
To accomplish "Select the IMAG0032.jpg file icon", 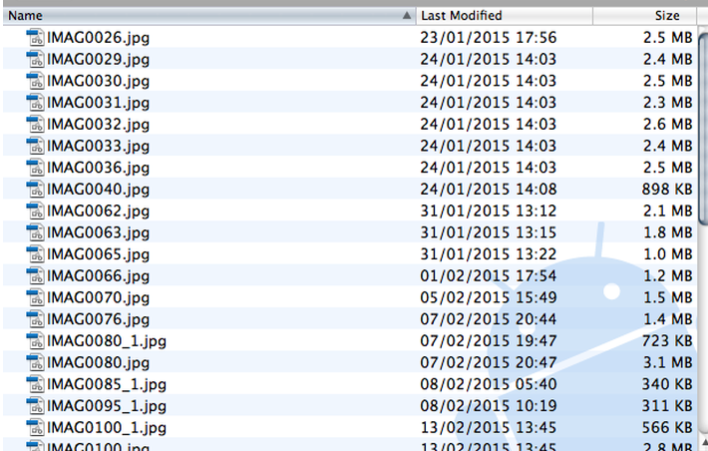I will coord(35,124).
